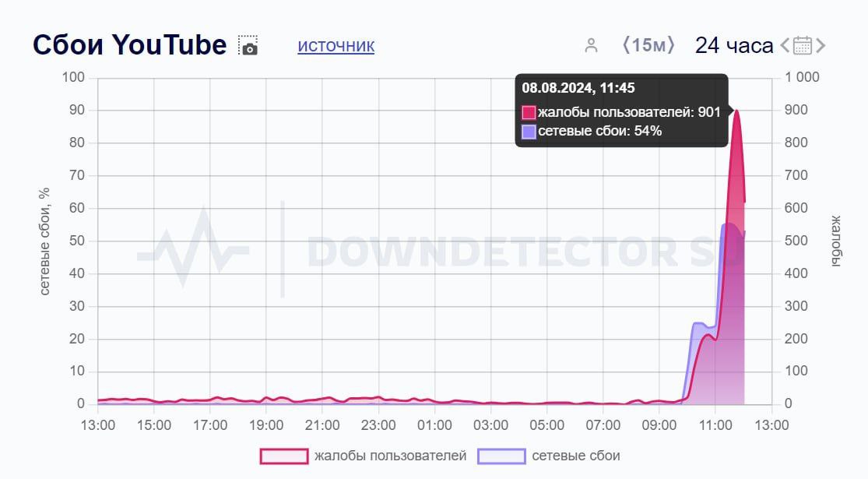
Task: Select the 15м interval label
Action: pos(648,45)
